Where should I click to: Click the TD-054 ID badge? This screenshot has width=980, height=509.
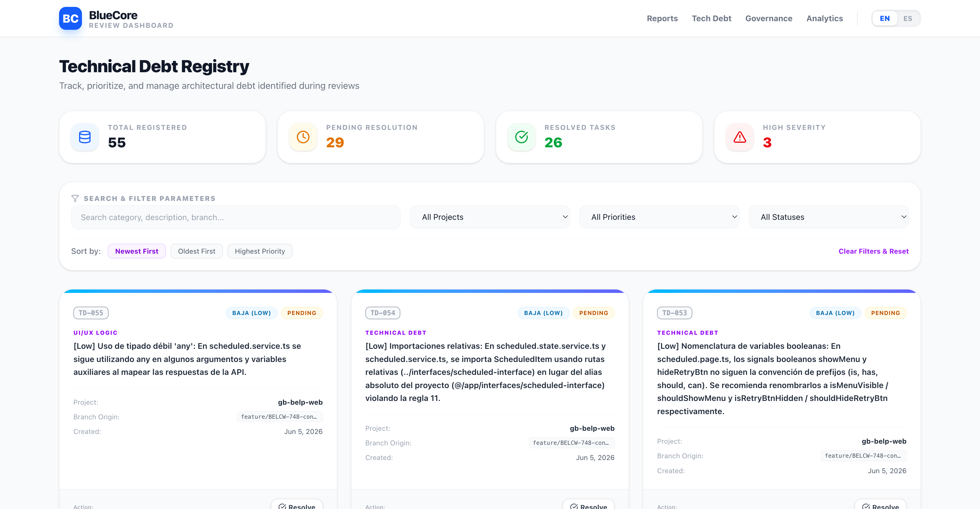(383, 313)
